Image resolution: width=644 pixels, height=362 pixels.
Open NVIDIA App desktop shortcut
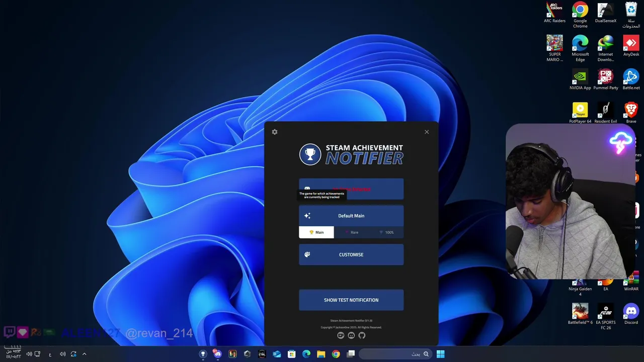(580, 79)
